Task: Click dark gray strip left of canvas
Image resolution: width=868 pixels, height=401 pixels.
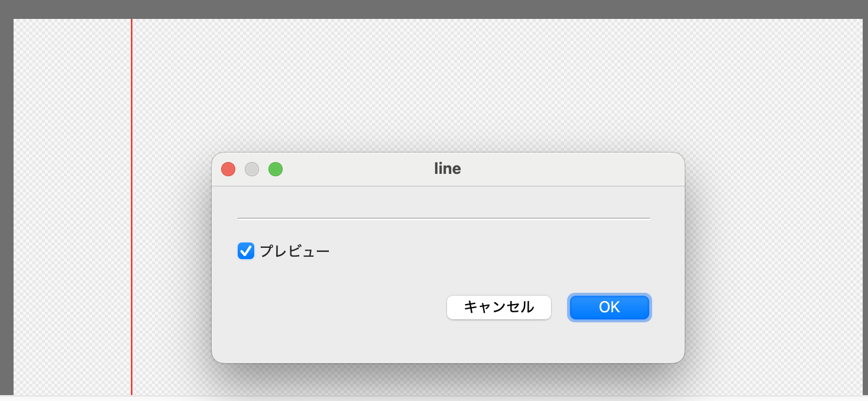Action: 7,207
